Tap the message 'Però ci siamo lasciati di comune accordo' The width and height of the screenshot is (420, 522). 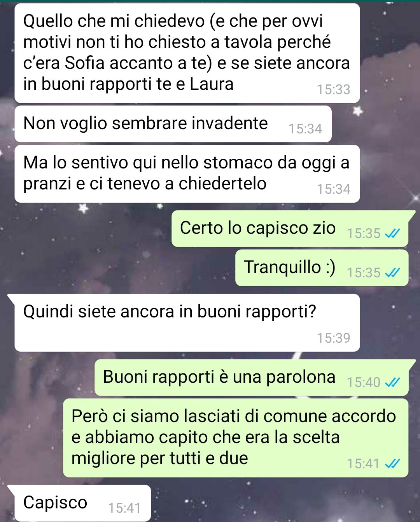[x=236, y=438]
